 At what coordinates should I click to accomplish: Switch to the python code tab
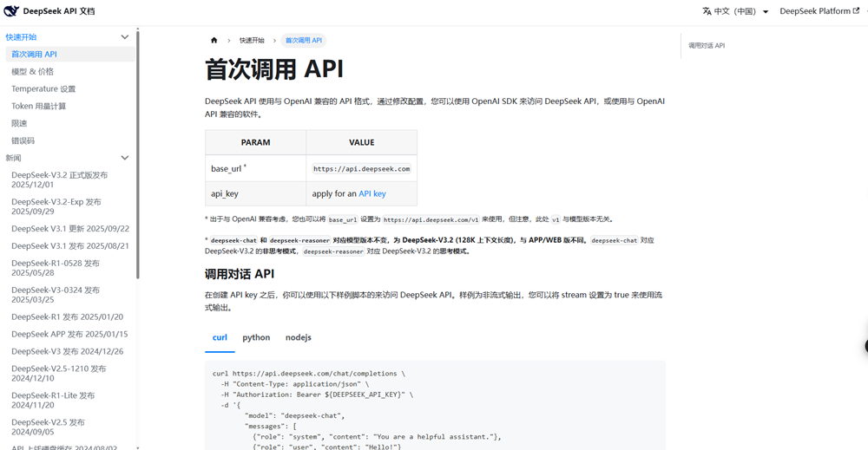point(256,337)
